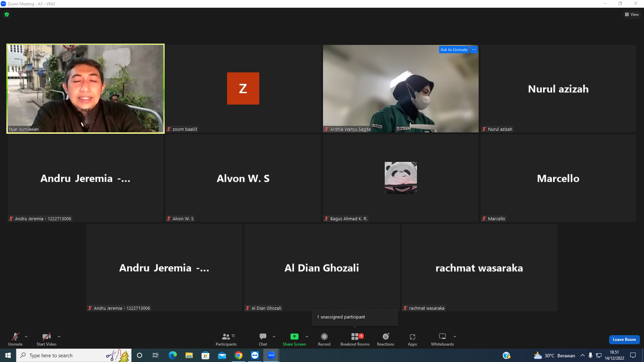Viewport: 644px width, 362px height.
Task: Click the Nurul azizah participant tile
Action: (558, 88)
